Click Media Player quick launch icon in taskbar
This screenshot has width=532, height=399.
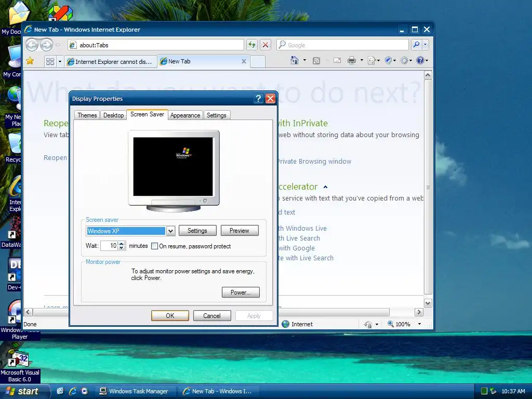[85, 391]
